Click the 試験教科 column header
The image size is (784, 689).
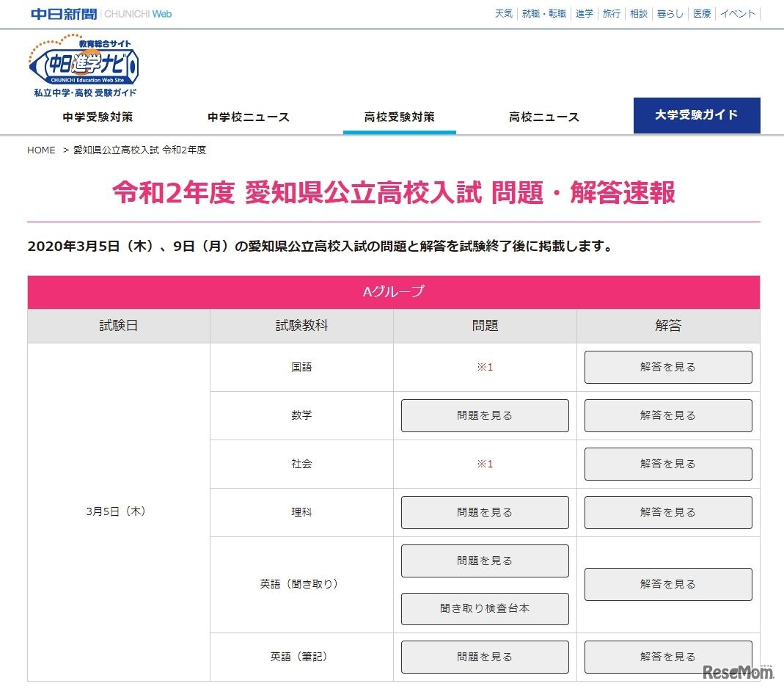301,326
